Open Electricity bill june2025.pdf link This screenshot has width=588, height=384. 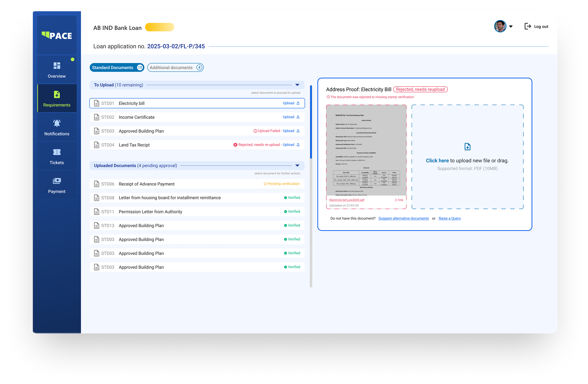pos(347,200)
